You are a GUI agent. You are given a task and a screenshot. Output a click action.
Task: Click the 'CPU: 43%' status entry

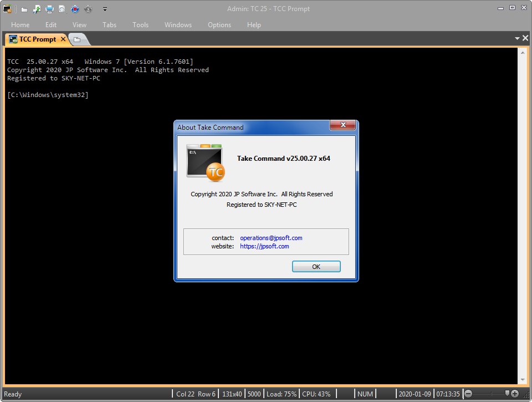pos(316,394)
